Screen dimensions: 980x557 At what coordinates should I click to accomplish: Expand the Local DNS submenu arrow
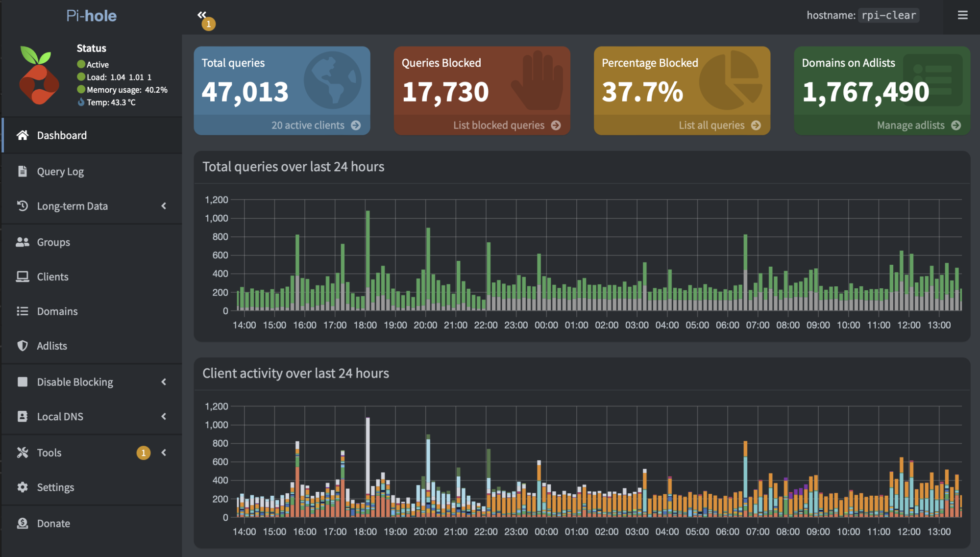pyautogui.click(x=164, y=416)
